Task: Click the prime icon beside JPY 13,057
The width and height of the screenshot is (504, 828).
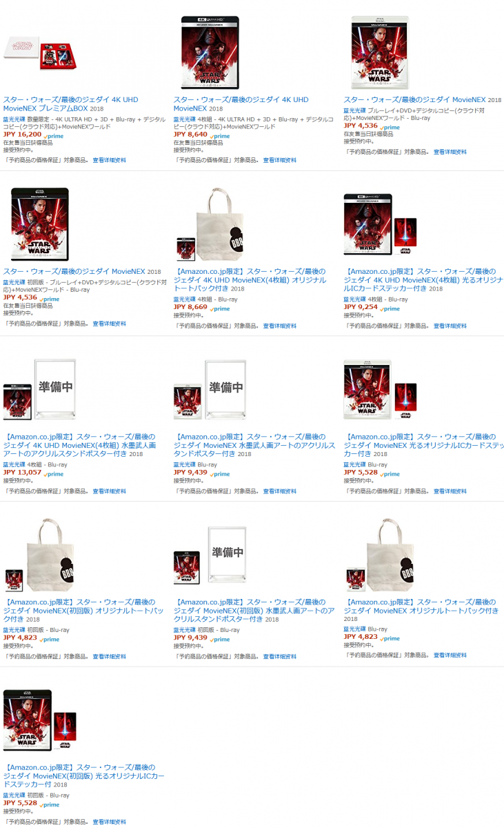Action: 54,474
